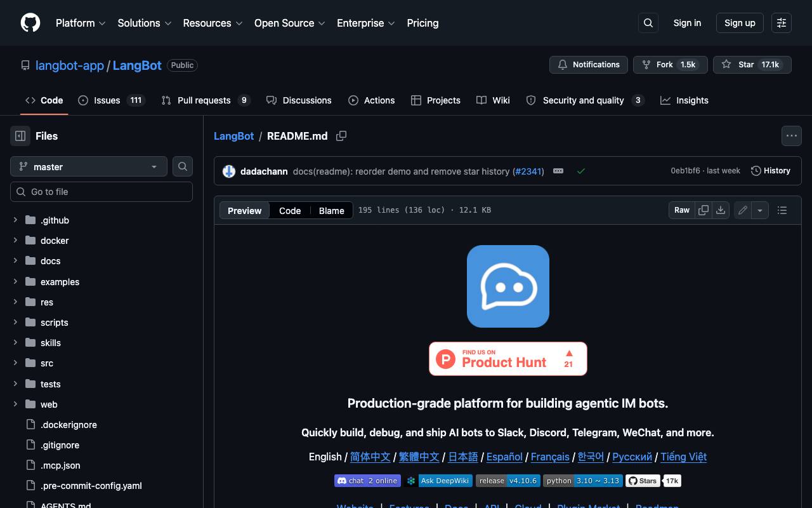Open Pricing link
Image resolution: width=812 pixels, height=508 pixels.
point(422,23)
